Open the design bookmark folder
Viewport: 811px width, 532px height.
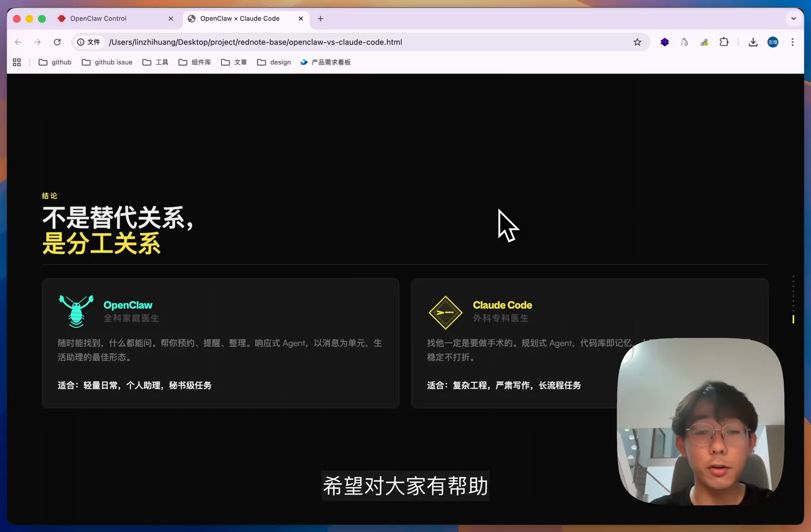pos(274,62)
